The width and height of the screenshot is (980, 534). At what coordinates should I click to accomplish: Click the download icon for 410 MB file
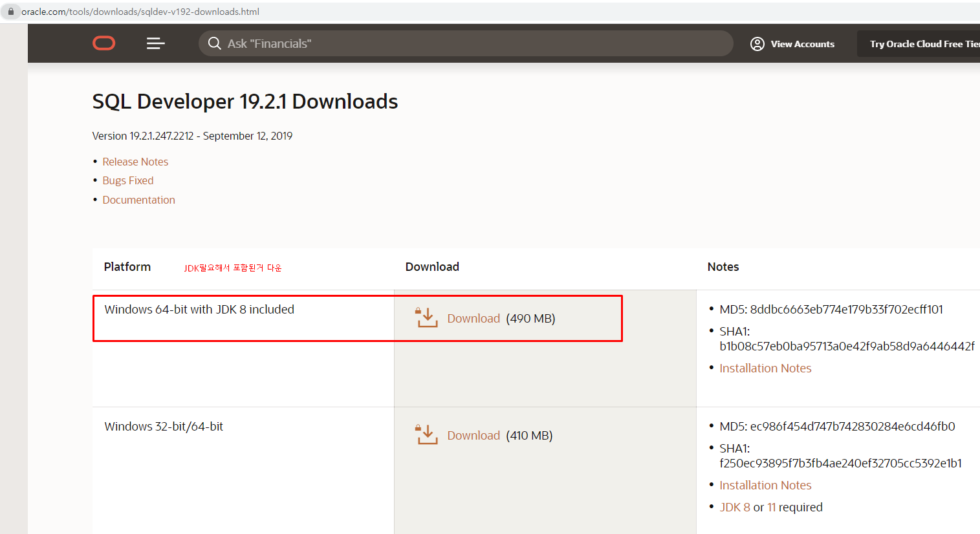[x=427, y=434]
